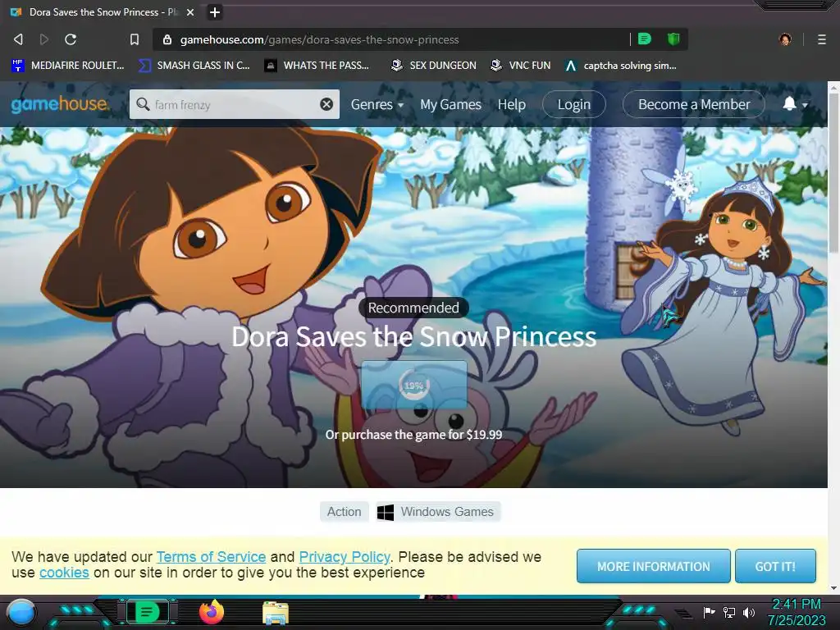Close the Dora Saves the Snow Princess tab
The width and height of the screenshot is (840, 630).
190,11
